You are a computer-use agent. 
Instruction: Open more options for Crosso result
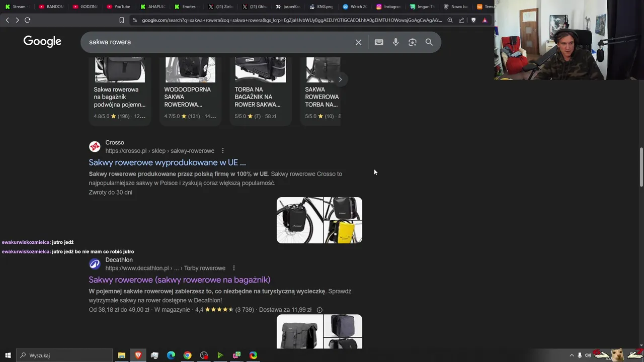point(222,151)
